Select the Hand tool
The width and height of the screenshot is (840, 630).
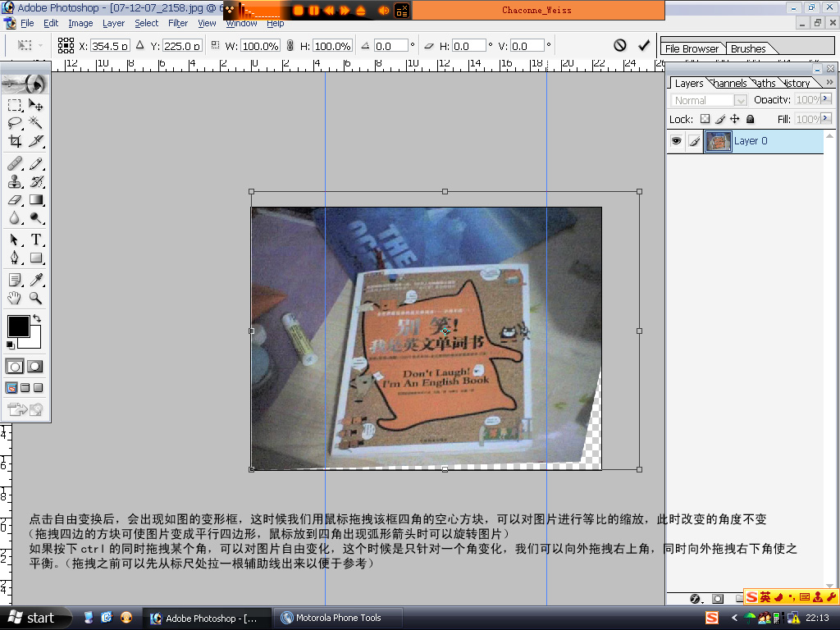coord(15,298)
